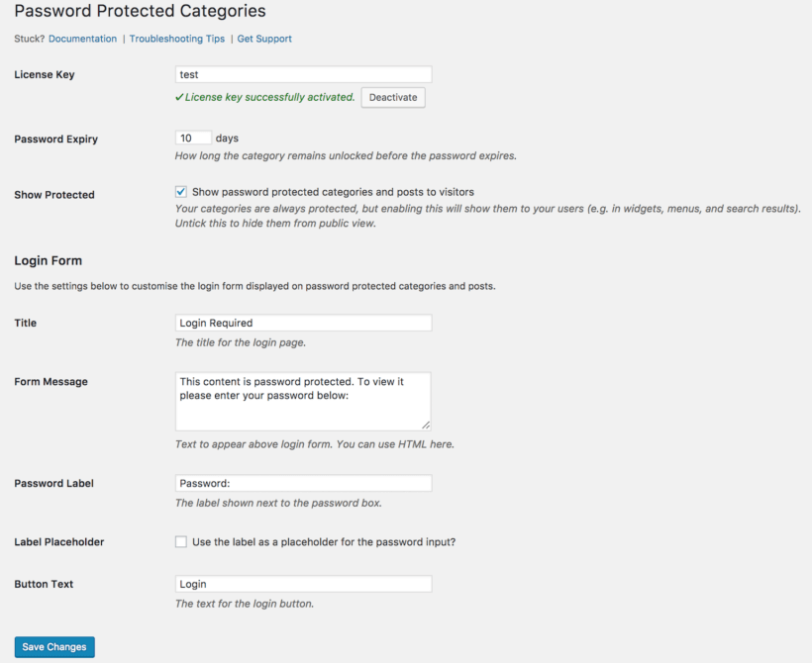Click the Show Protected field label

coord(53,194)
